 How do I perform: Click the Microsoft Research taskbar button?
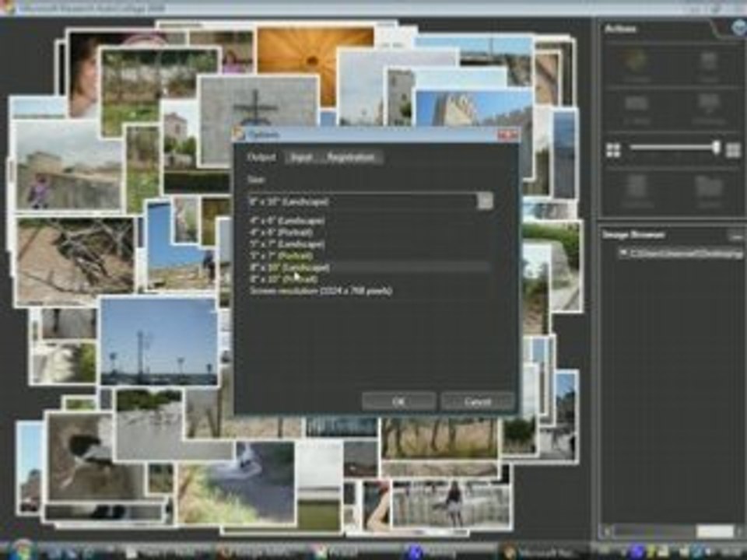click(x=542, y=552)
